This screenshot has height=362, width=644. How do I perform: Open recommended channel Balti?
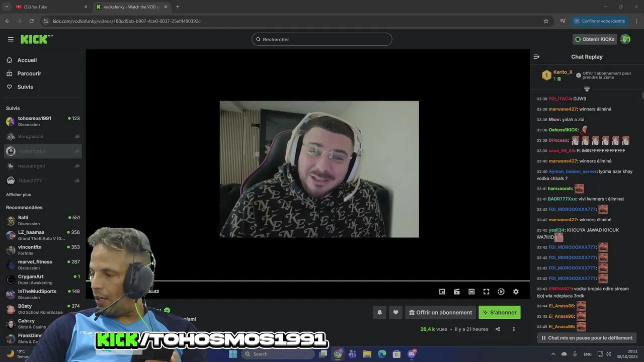[43, 221]
